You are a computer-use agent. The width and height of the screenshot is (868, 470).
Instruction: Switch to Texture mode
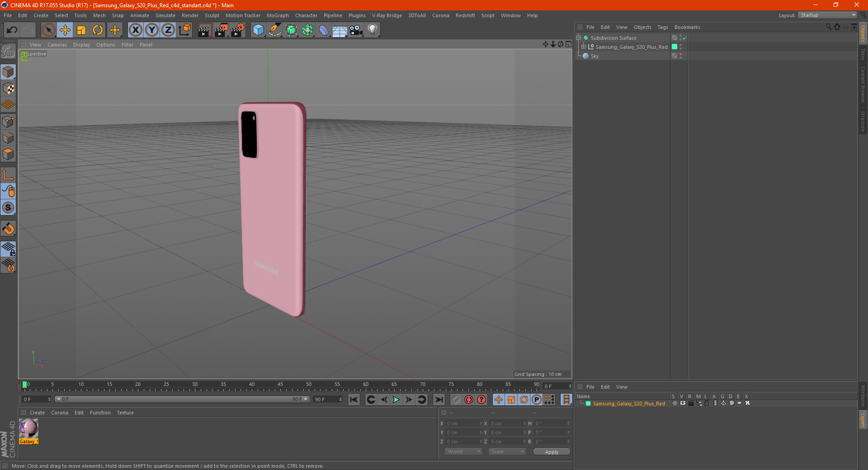pyautogui.click(x=8, y=89)
